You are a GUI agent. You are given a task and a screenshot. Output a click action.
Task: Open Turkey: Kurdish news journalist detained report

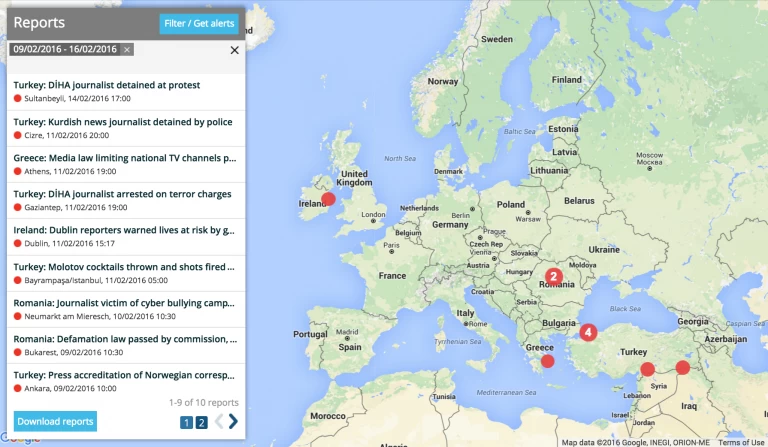coord(123,122)
